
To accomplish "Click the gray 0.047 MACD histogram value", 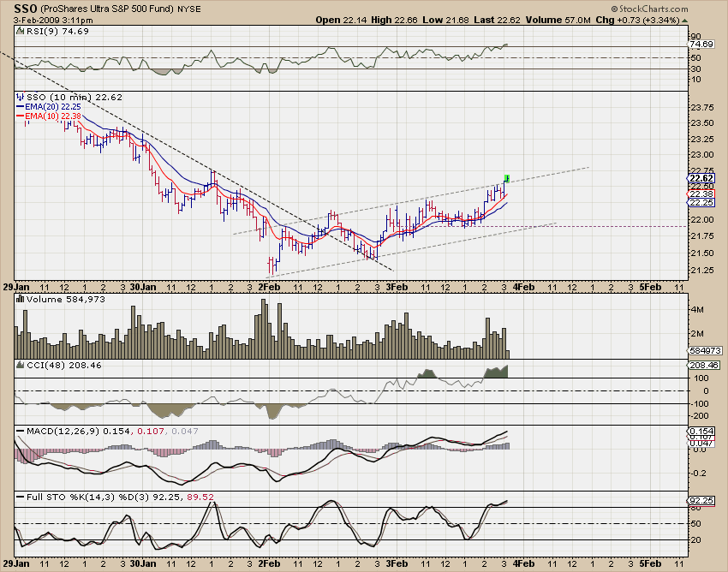I will (184, 431).
